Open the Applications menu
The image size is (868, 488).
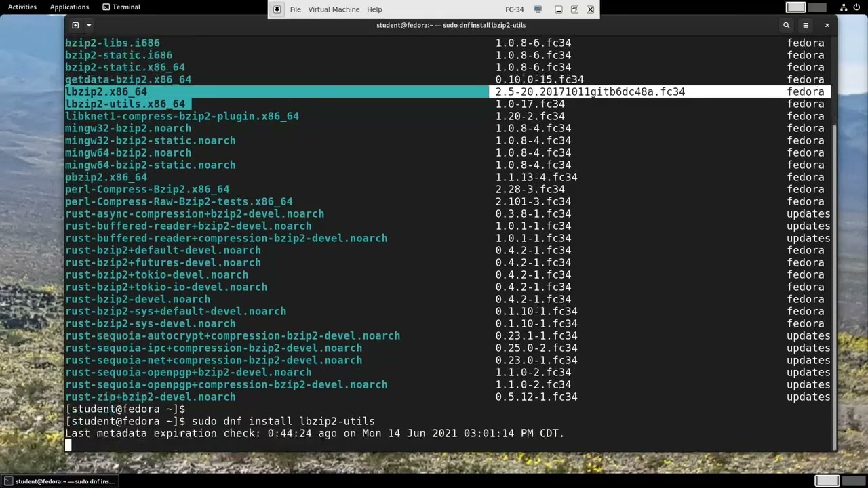pyautogui.click(x=69, y=7)
